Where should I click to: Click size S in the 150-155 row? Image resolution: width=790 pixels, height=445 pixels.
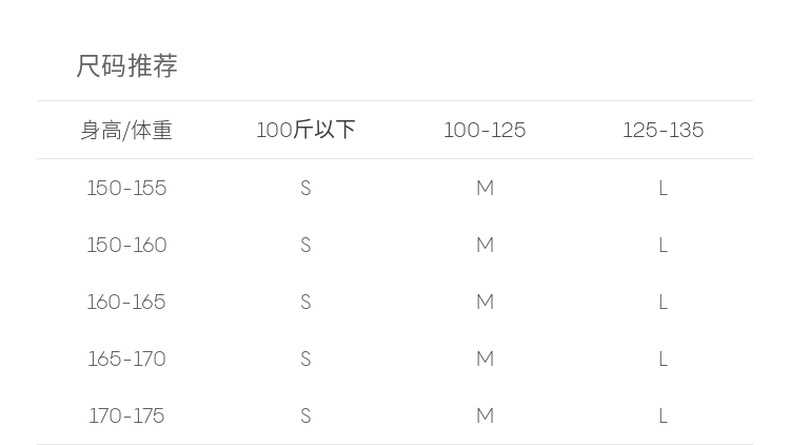306,188
